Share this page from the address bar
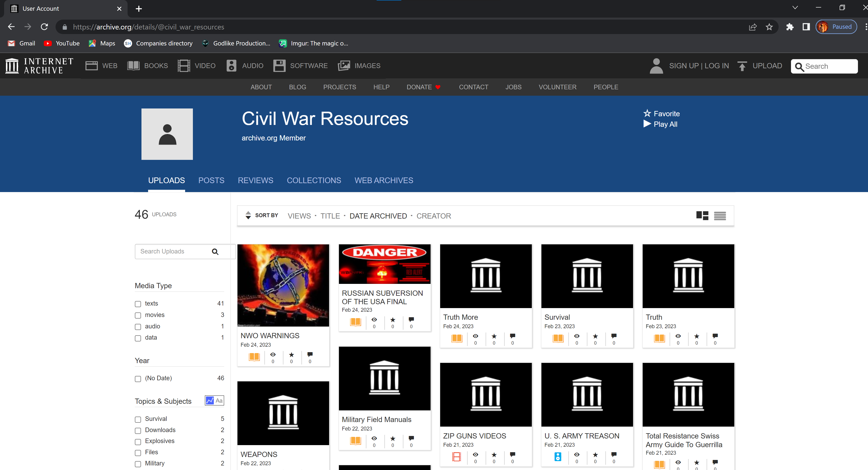The image size is (868, 470). point(753,27)
